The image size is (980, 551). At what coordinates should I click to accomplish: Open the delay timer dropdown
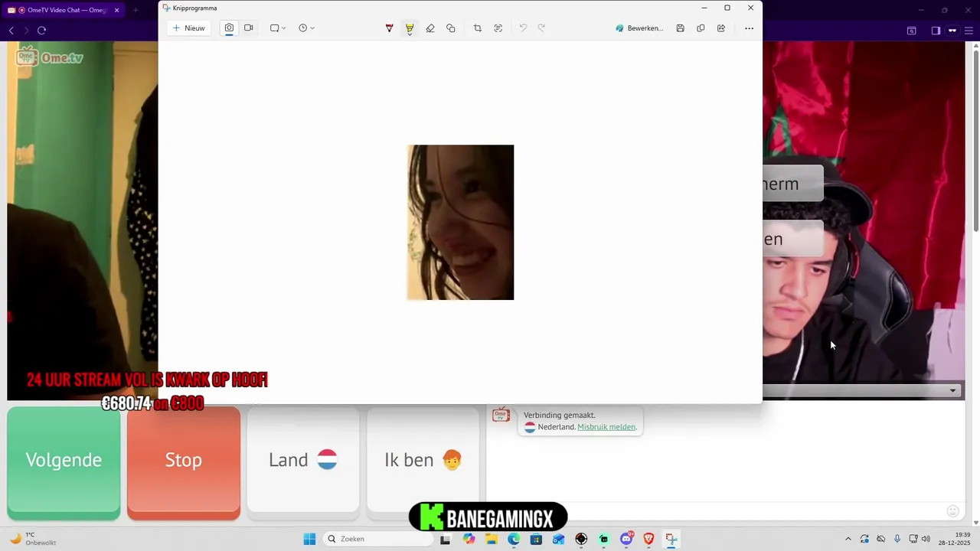click(x=306, y=28)
